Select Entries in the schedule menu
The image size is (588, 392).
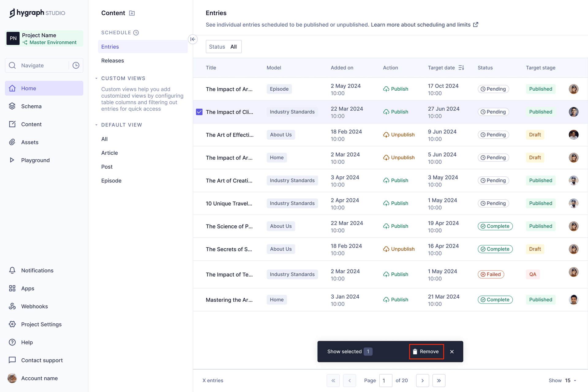(x=143, y=47)
